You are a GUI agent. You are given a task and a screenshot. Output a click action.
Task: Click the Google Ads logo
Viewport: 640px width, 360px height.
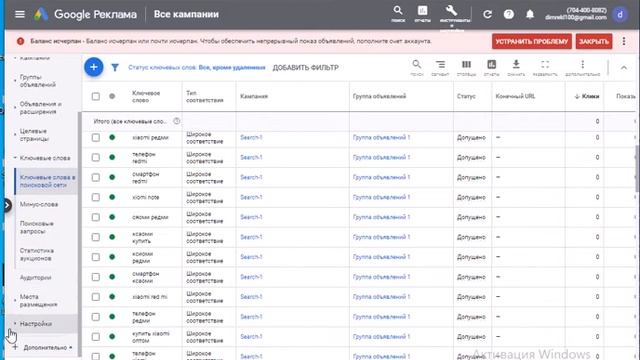41,14
